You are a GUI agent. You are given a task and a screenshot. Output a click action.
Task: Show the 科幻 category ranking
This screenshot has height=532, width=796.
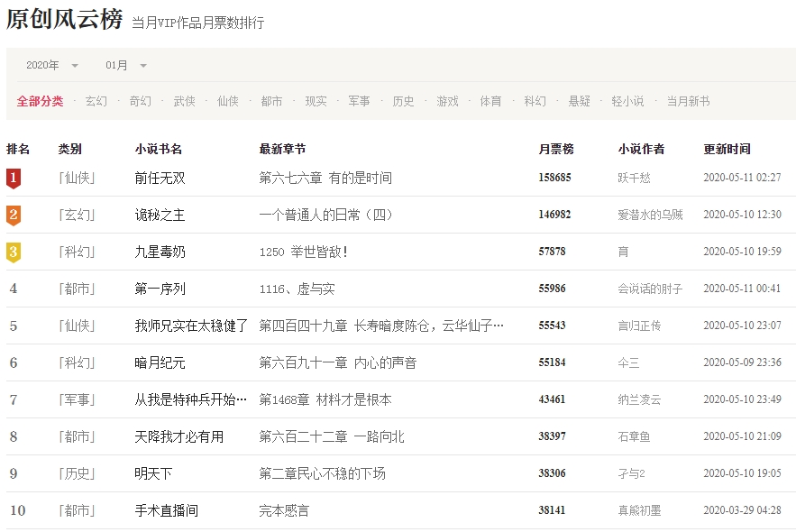535,101
